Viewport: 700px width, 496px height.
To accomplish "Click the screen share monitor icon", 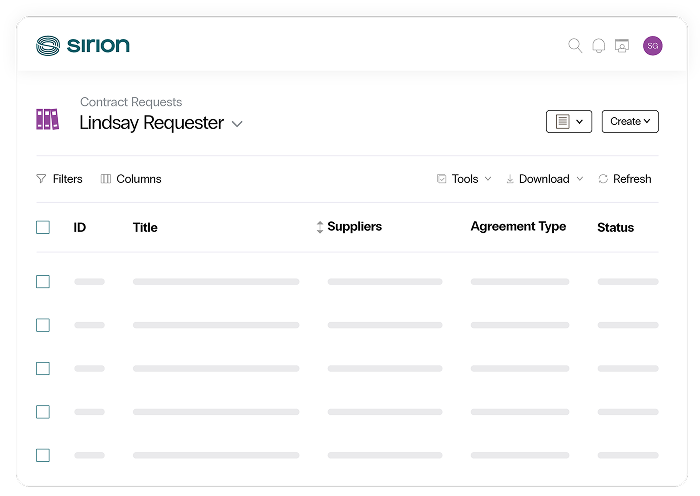I will click(x=622, y=46).
